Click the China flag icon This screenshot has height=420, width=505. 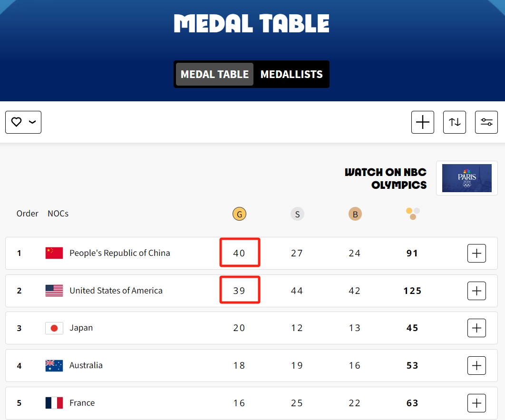54,253
